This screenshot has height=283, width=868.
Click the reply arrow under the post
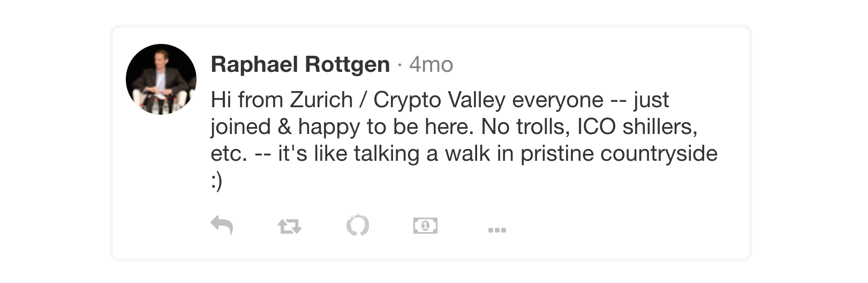tap(222, 225)
